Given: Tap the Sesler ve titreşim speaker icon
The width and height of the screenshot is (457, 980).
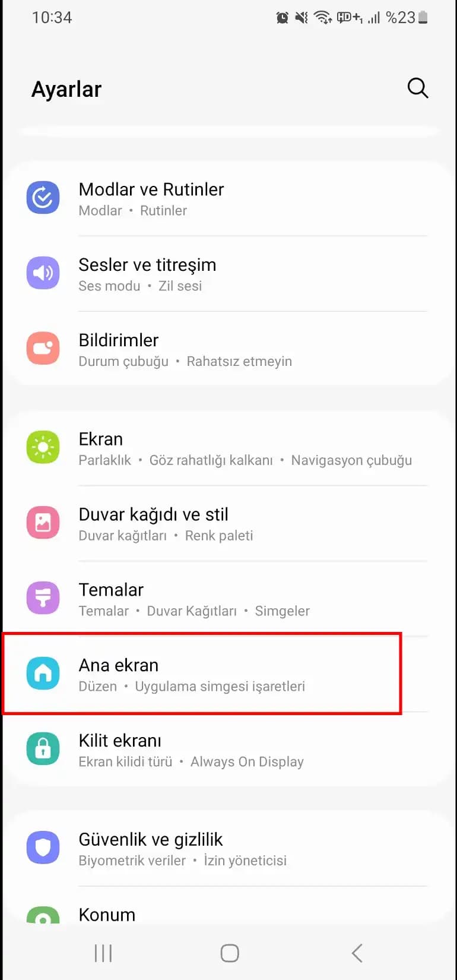Looking at the screenshot, I should click(x=43, y=273).
